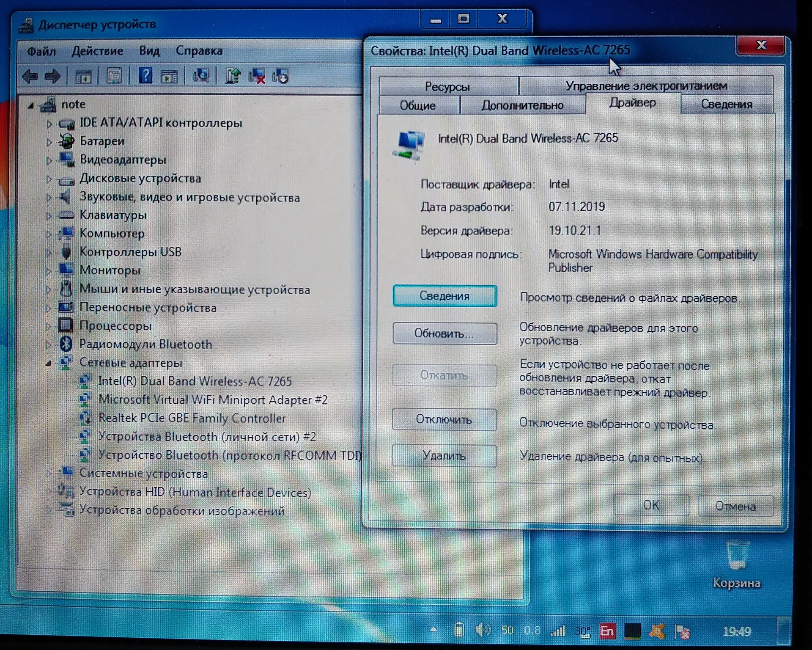Image resolution: width=812 pixels, height=650 pixels.
Task: Click the Back arrow toolbar icon
Action: click(x=30, y=77)
